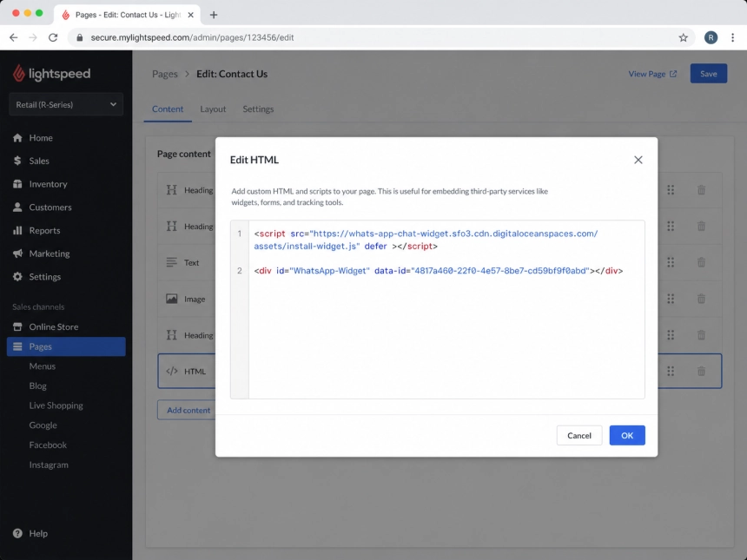
Task: Click the browser address bar URL
Action: coord(192,37)
